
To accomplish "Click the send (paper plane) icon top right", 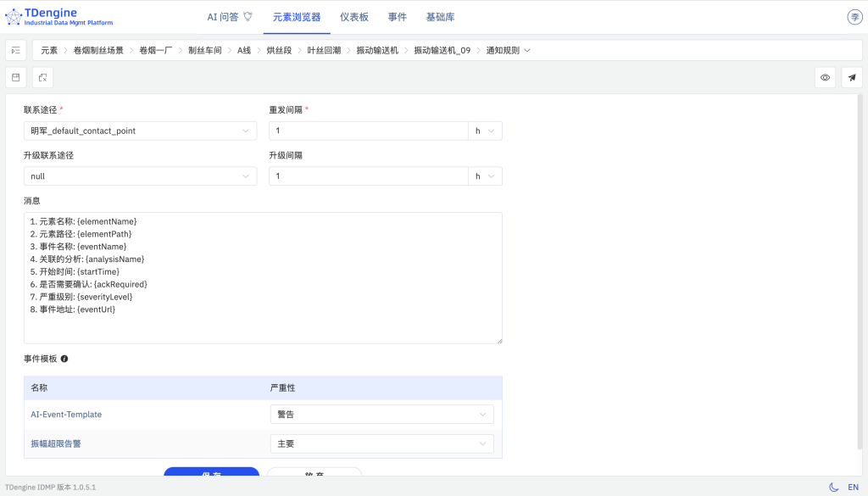I will tap(852, 77).
